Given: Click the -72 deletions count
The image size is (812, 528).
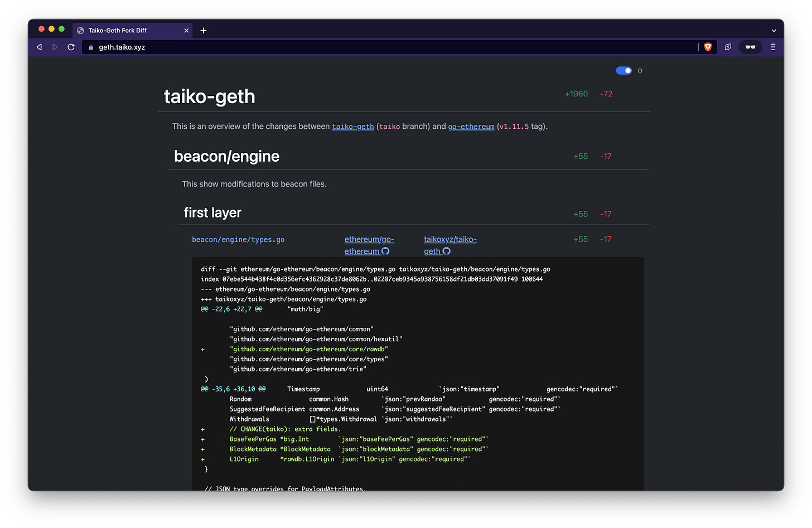Looking at the screenshot, I should pyautogui.click(x=606, y=94).
